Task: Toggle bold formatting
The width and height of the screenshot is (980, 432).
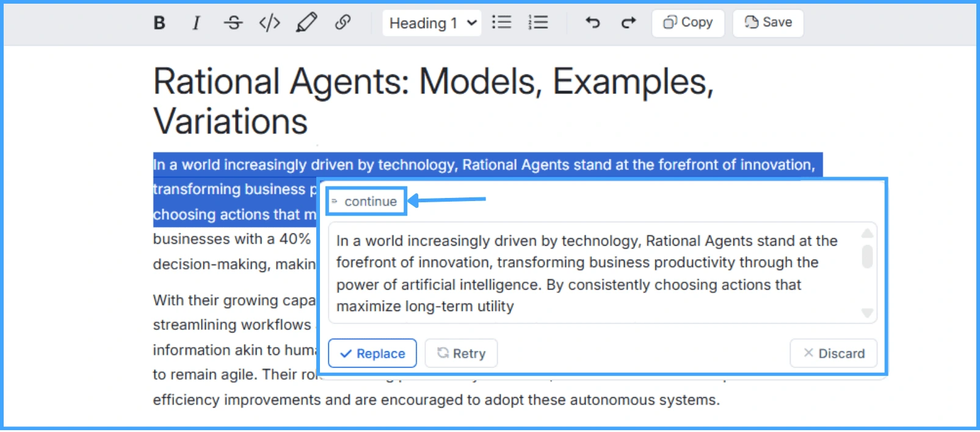Action: (159, 23)
